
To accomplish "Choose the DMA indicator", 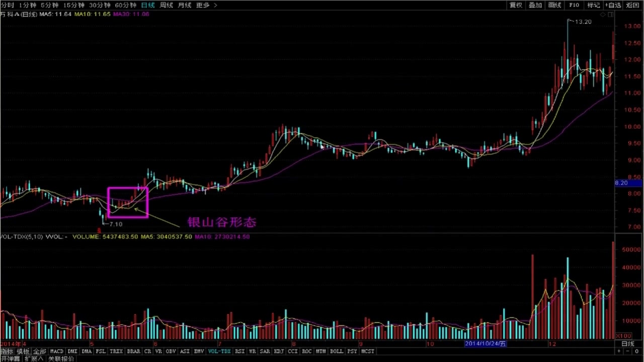I will [87, 351].
